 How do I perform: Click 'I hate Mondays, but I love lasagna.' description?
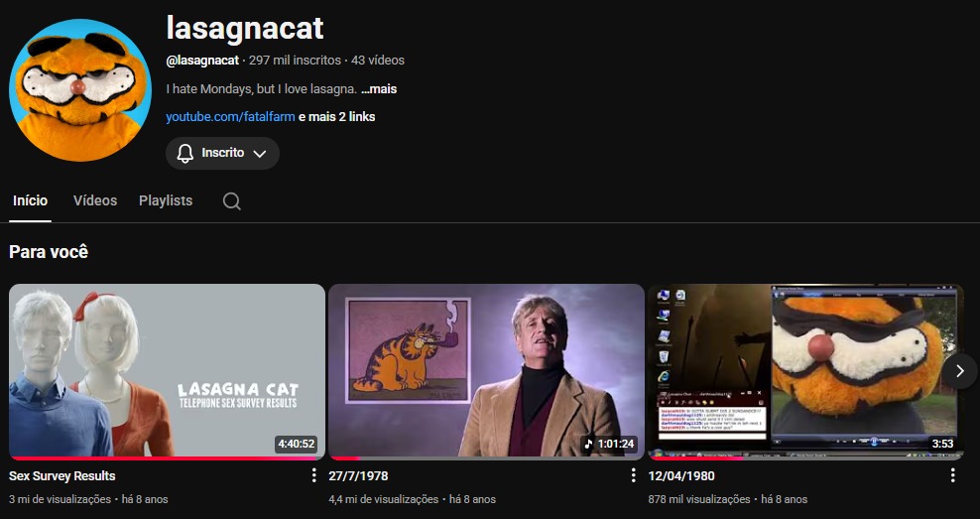261,88
